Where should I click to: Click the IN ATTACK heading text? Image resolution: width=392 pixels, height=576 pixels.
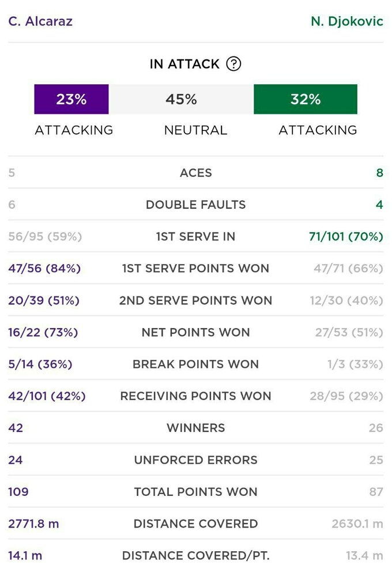click(x=184, y=64)
